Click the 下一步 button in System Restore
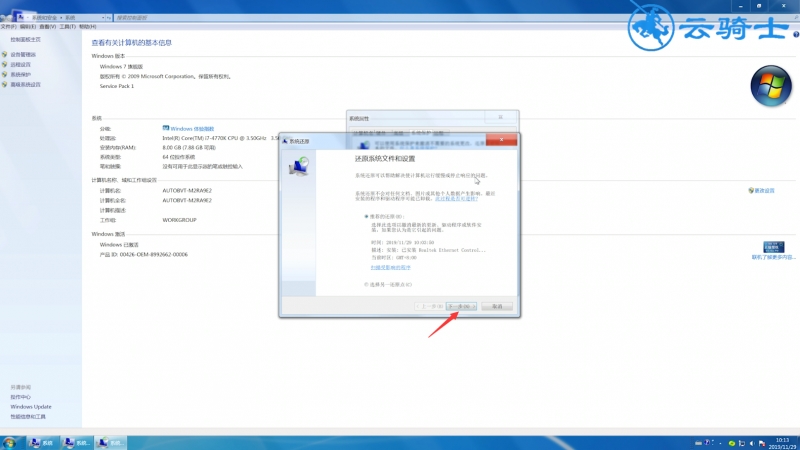 (x=461, y=306)
